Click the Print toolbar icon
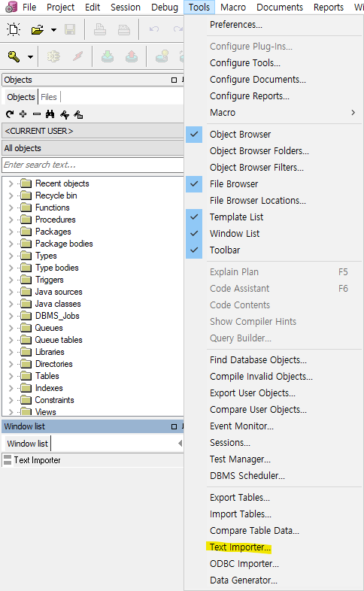364x591 pixels. tap(100, 29)
